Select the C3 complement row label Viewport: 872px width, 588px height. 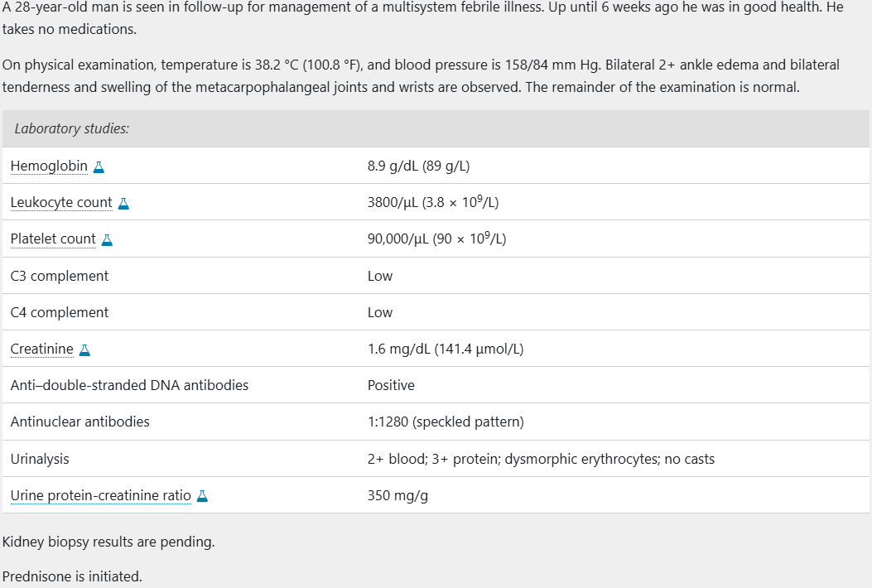click(x=60, y=276)
